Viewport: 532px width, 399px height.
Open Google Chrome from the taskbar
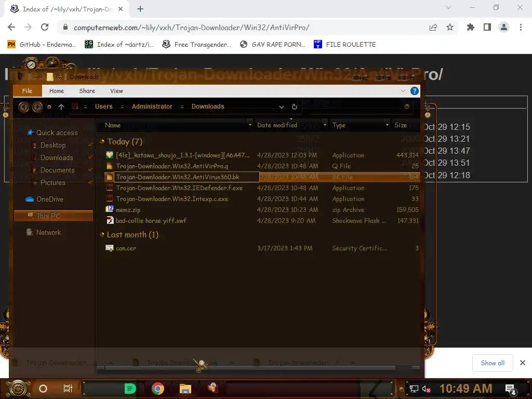158,389
